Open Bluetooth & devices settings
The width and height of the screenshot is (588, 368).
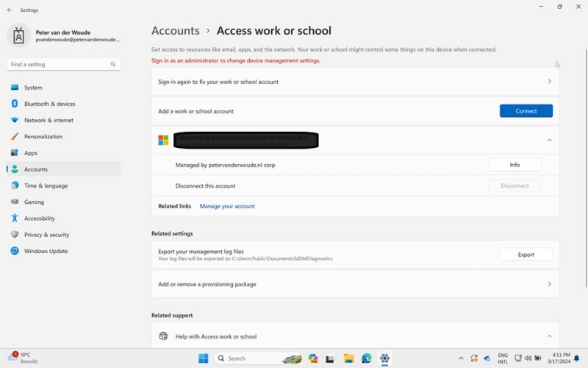click(x=63, y=104)
